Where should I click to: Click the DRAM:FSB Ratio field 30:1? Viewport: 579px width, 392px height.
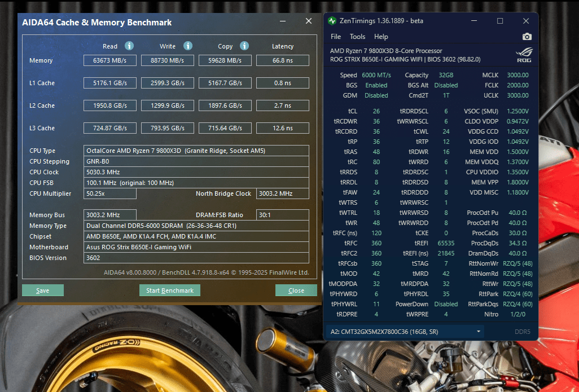[283, 215]
